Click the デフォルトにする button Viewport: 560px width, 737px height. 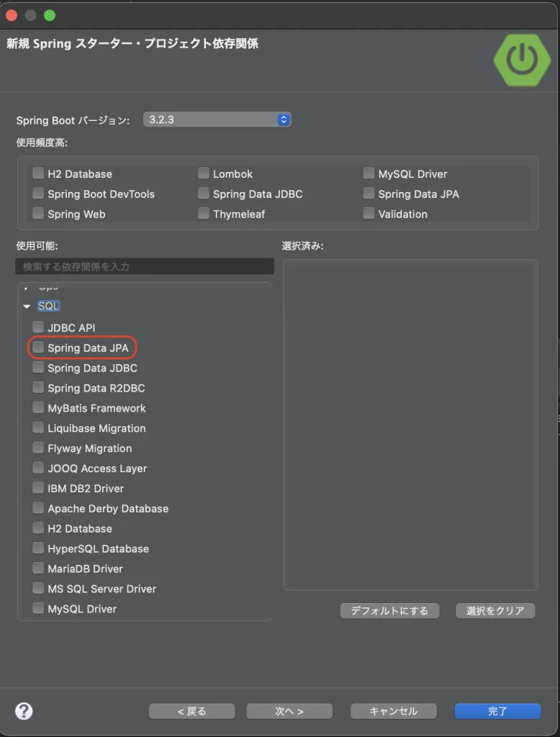(x=390, y=610)
